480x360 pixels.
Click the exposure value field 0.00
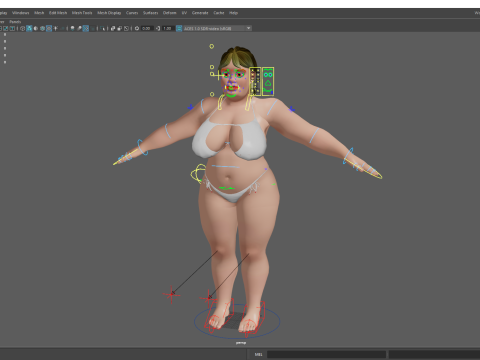pyautogui.click(x=147, y=28)
